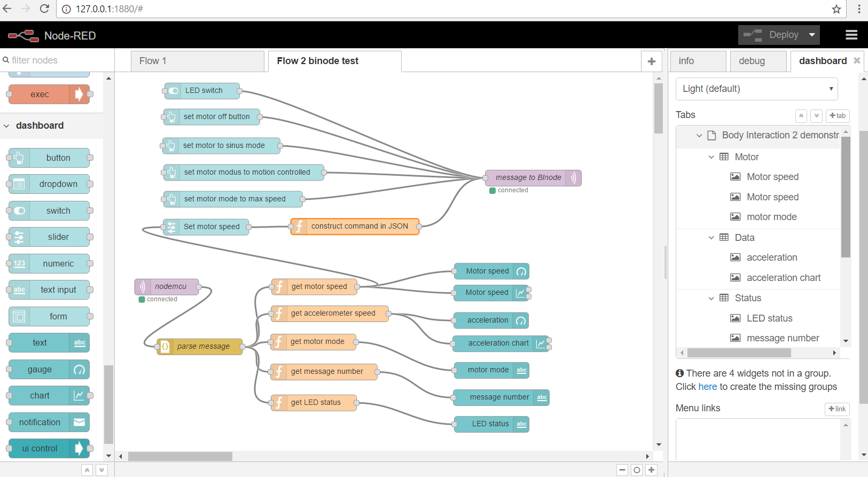Bookmark page with the star icon
Image resolution: width=868 pixels, height=477 pixels.
(x=836, y=9)
